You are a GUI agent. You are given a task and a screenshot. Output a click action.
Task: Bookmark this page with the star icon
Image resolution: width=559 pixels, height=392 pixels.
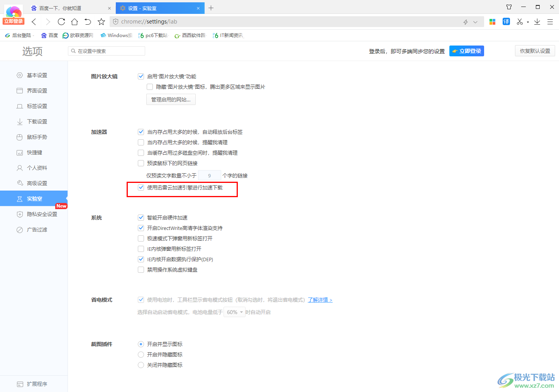click(101, 22)
